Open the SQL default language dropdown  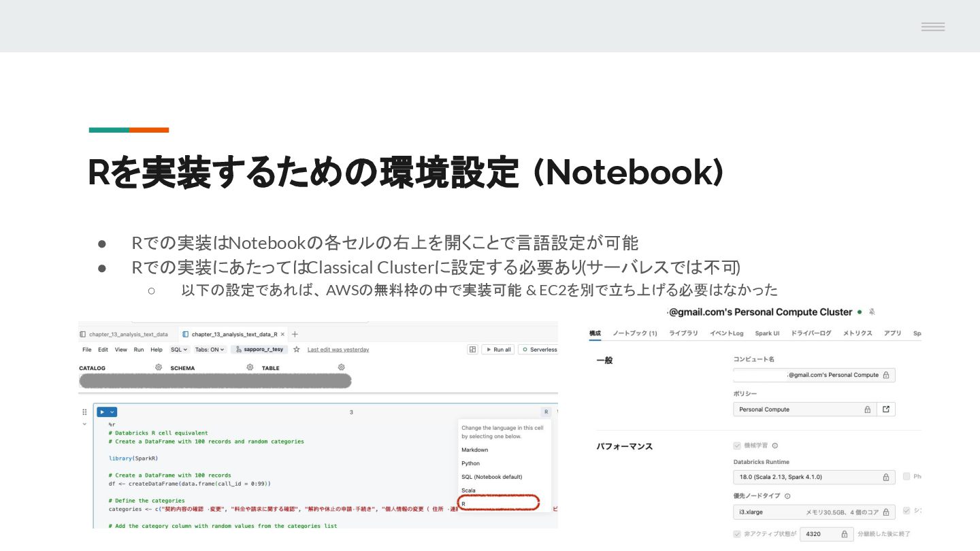[180, 350]
